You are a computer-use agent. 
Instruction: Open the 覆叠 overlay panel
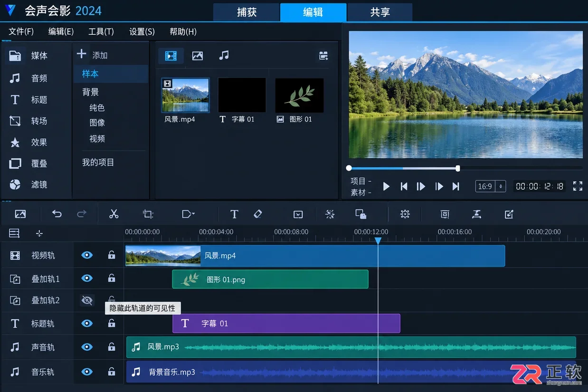coord(28,163)
